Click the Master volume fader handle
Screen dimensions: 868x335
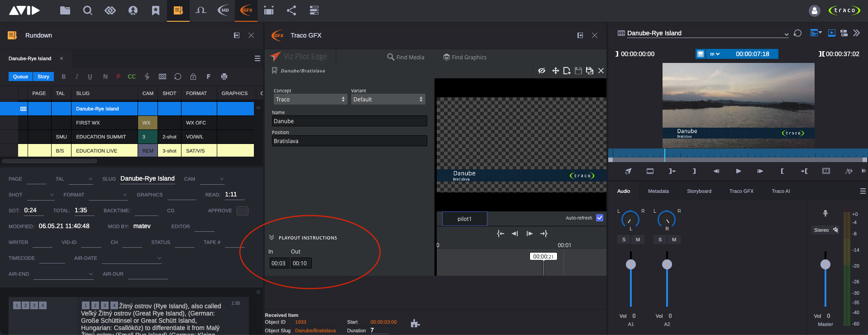coord(825,264)
